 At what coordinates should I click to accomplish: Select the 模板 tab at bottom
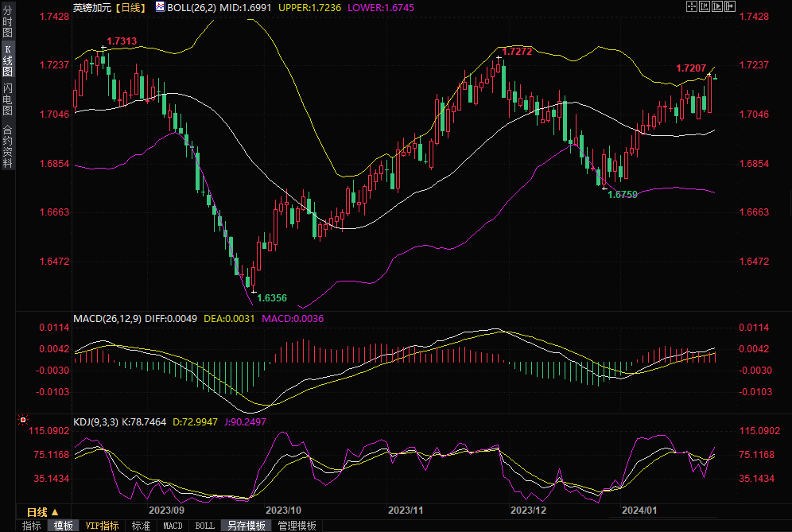[64, 526]
